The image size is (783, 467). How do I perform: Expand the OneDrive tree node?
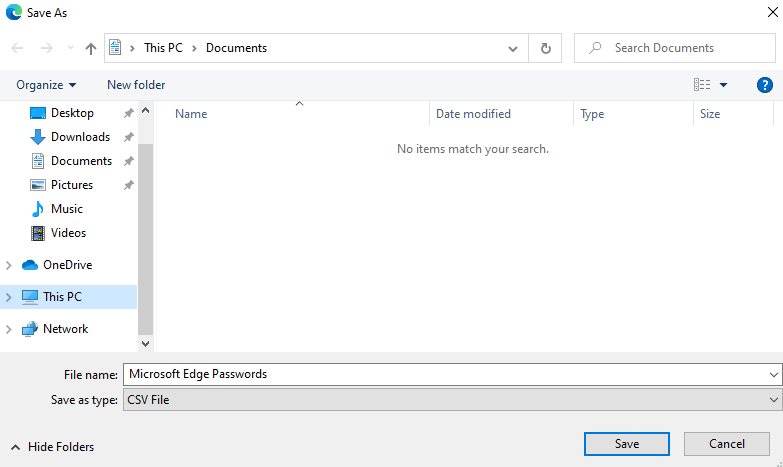point(8,265)
